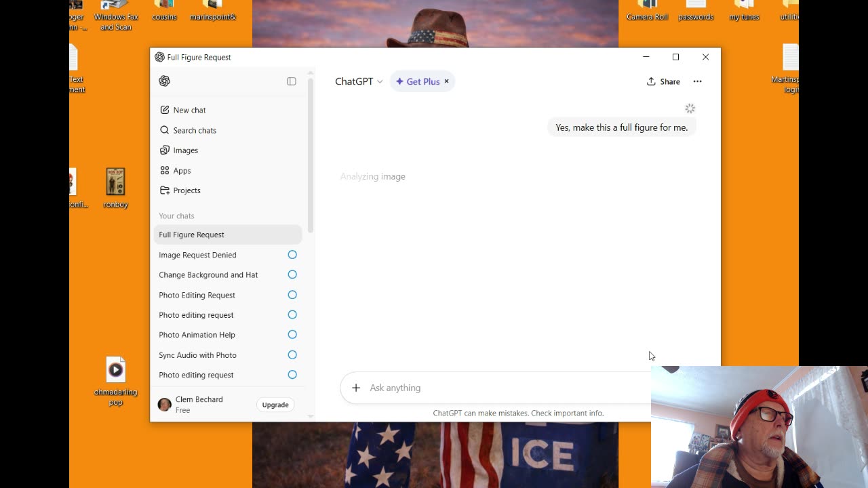Screen dimensions: 868x488
Task: Open Search chats
Action: point(228,130)
